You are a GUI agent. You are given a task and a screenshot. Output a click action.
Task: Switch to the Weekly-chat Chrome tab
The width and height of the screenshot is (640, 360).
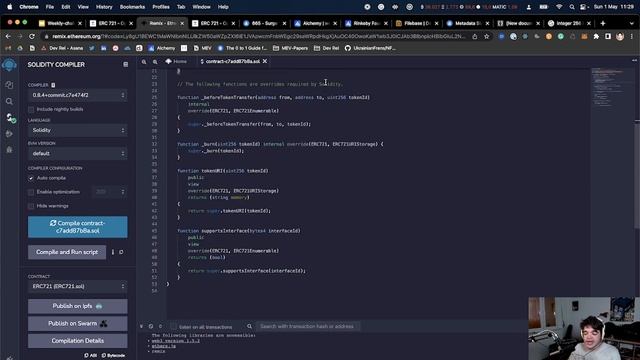click(59, 23)
